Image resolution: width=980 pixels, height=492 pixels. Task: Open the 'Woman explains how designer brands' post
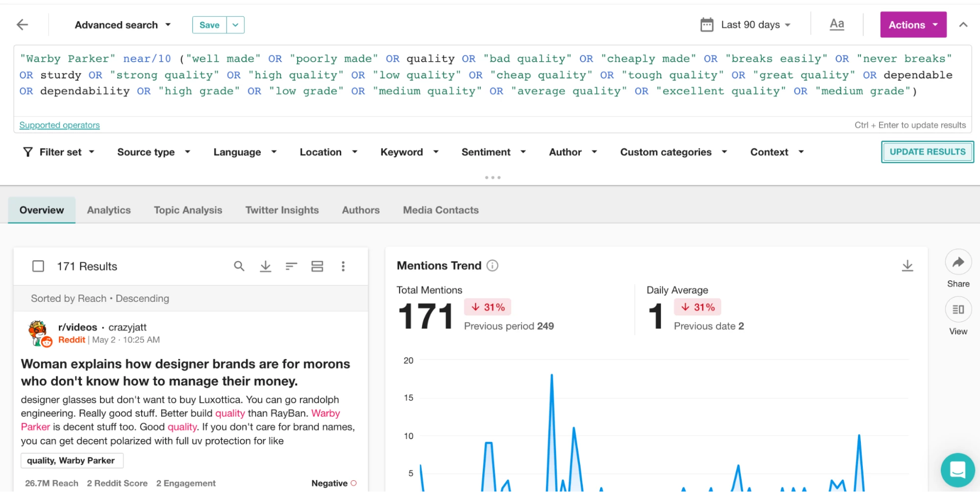[x=185, y=372]
